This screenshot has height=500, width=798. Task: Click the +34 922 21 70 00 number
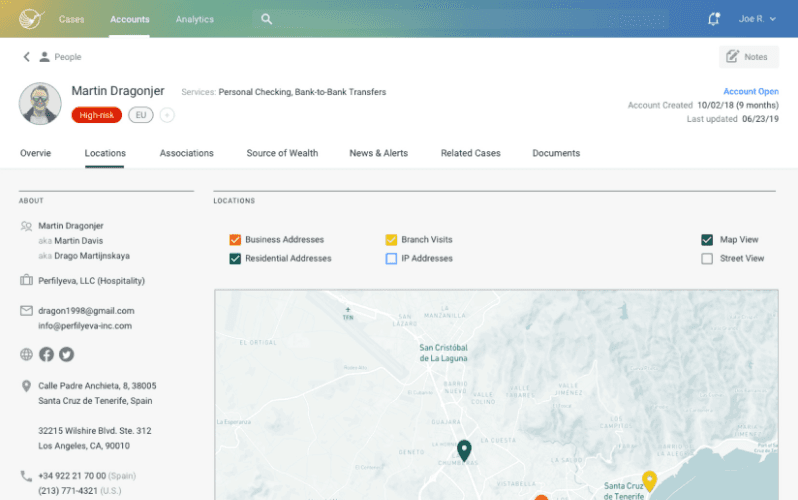[x=72, y=476]
